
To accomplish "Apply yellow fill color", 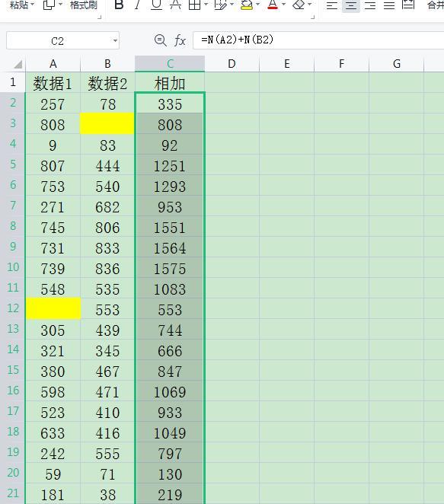I will [x=247, y=5].
